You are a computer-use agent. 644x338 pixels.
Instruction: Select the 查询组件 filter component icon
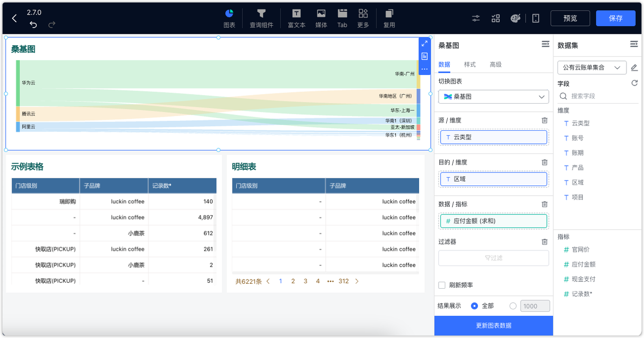(261, 18)
